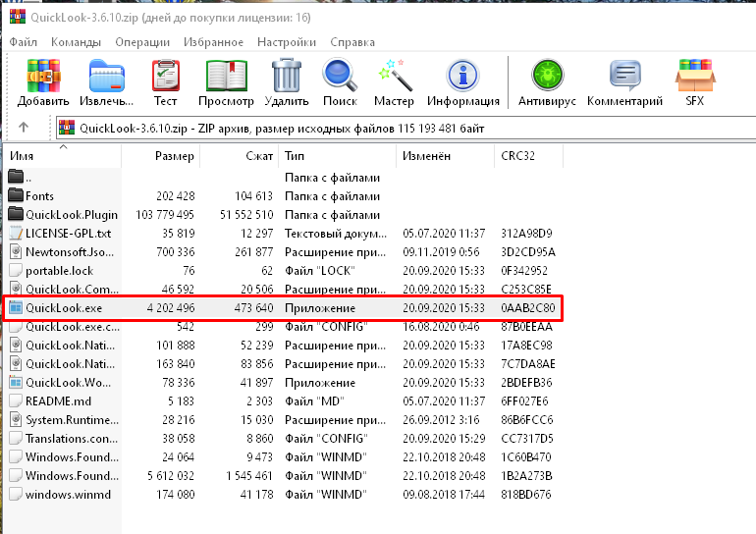Open the Команды menu

click(76, 42)
